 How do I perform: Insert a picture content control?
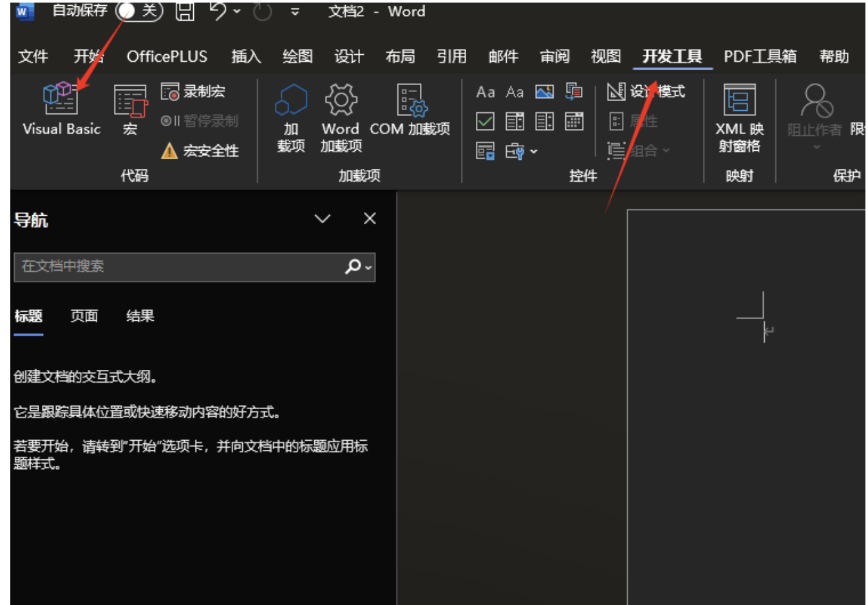(544, 91)
